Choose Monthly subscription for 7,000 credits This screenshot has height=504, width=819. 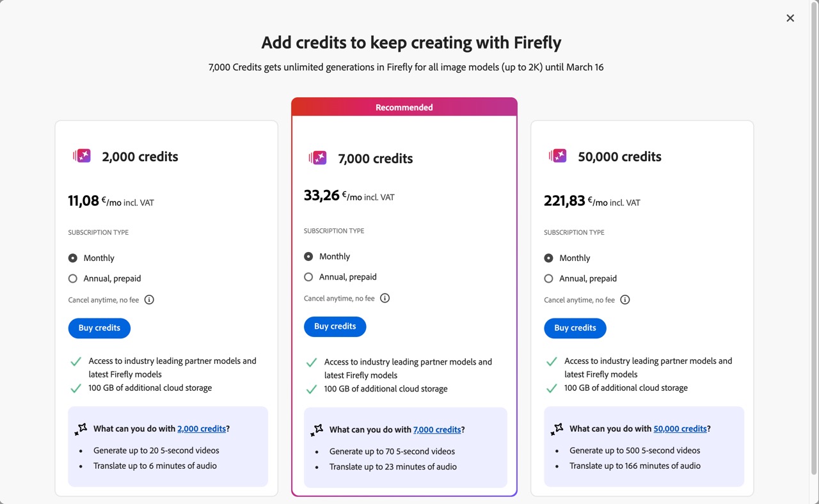[x=308, y=256]
